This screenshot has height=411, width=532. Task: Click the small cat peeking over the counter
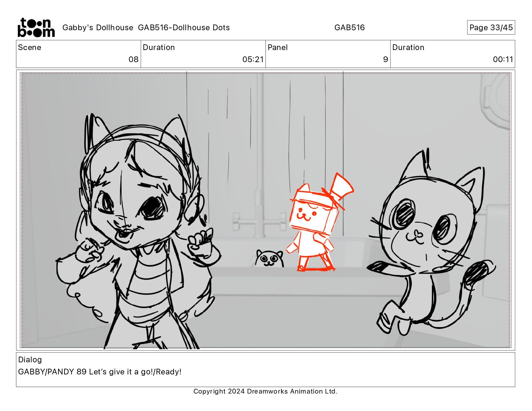click(x=269, y=259)
